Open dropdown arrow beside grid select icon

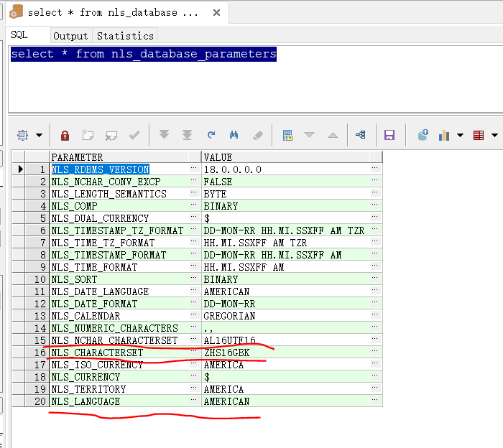[39, 135]
